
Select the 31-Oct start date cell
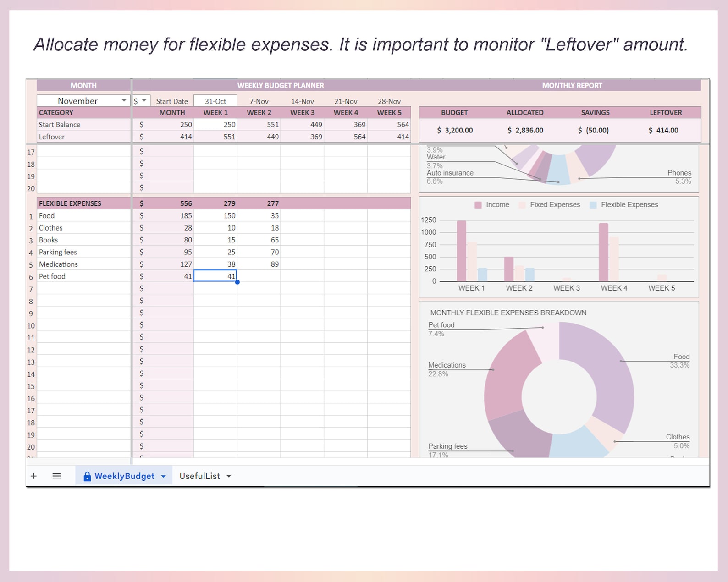[215, 101]
